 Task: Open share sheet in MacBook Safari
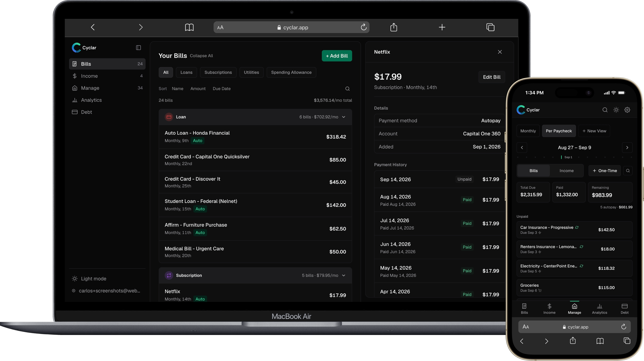(393, 27)
